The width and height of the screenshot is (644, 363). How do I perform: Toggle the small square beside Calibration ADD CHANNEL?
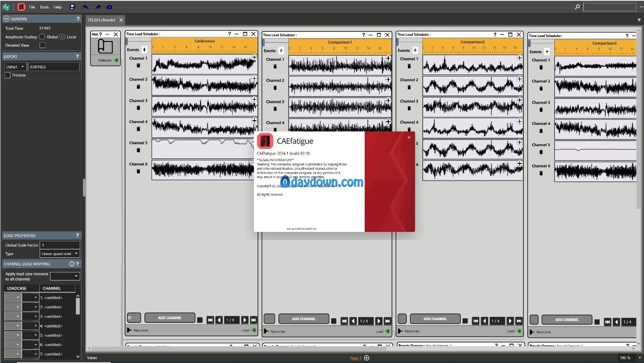click(200, 320)
